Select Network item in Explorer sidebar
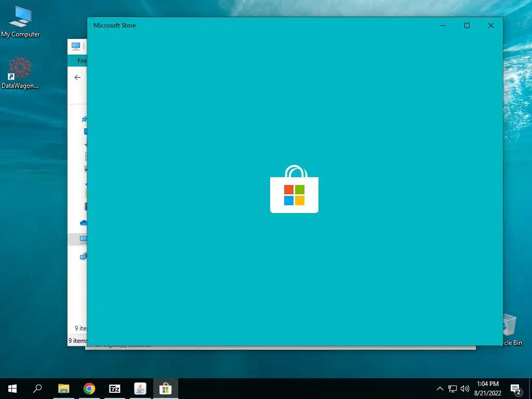Viewport: 532px width, 399px height. click(x=84, y=257)
